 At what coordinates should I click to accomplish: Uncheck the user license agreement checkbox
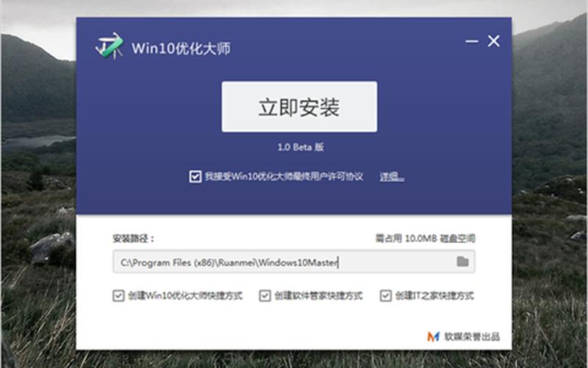(x=195, y=177)
